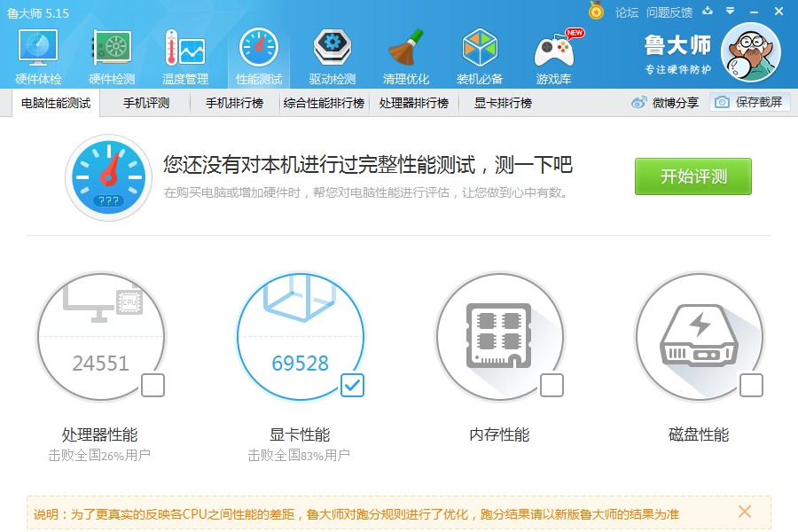Click 磁盘性能 label

(x=699, y=434)
